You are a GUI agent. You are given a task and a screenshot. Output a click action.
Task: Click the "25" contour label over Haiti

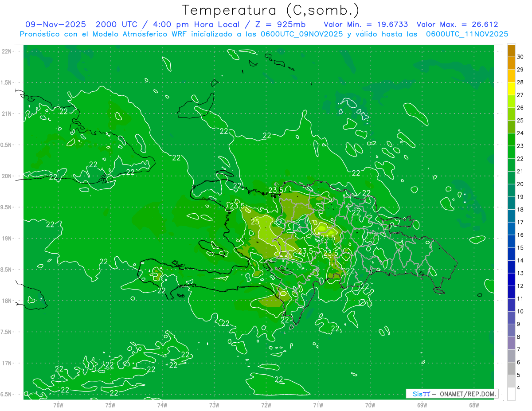pyautogui.click(x=255, y=221)
